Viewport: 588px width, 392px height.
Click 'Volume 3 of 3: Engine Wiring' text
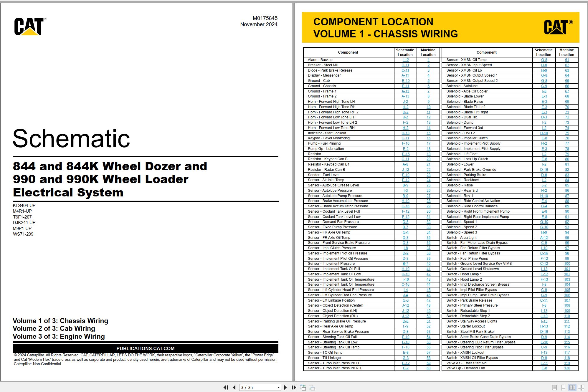[x=59, y=336]
